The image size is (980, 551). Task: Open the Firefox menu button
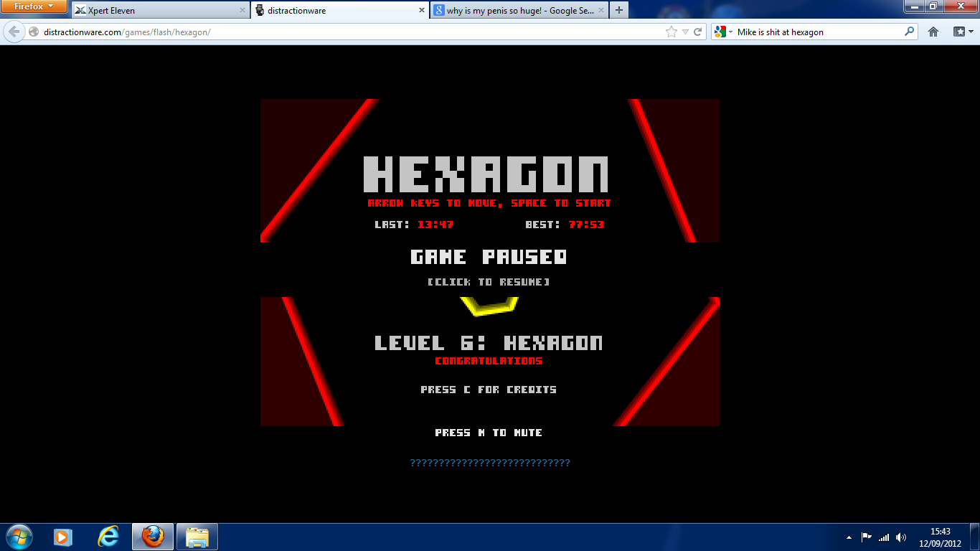pyautogui.click(x=34, y=6)
